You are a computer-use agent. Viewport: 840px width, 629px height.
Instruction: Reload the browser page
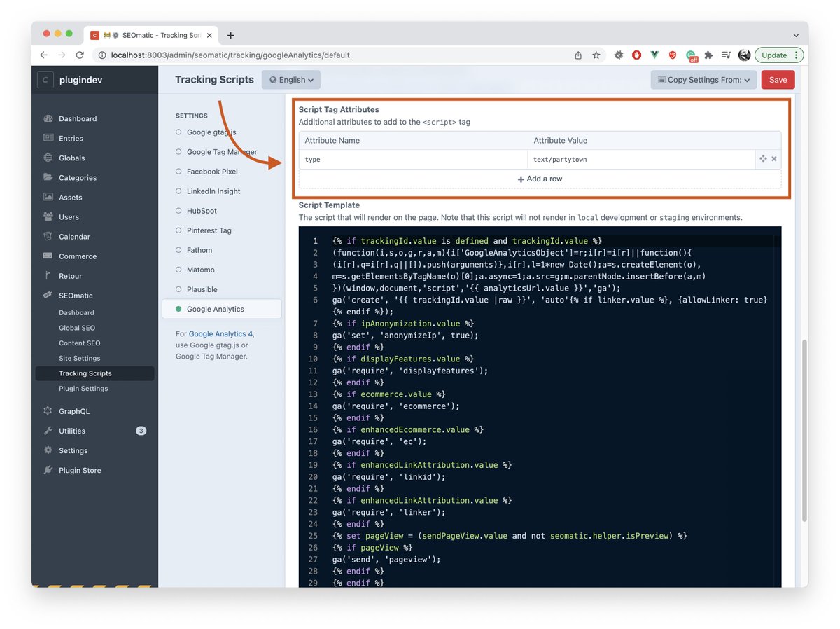[x=80, y=55]
